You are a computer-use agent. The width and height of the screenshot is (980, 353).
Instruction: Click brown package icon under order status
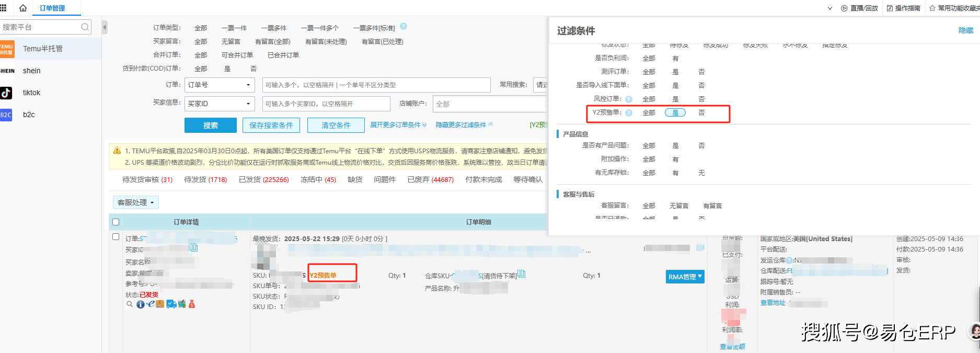click(160, 304)
